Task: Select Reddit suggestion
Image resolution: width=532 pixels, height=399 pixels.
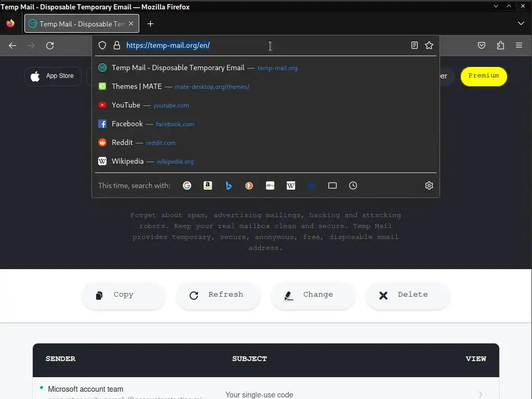Action: [265, 142]
